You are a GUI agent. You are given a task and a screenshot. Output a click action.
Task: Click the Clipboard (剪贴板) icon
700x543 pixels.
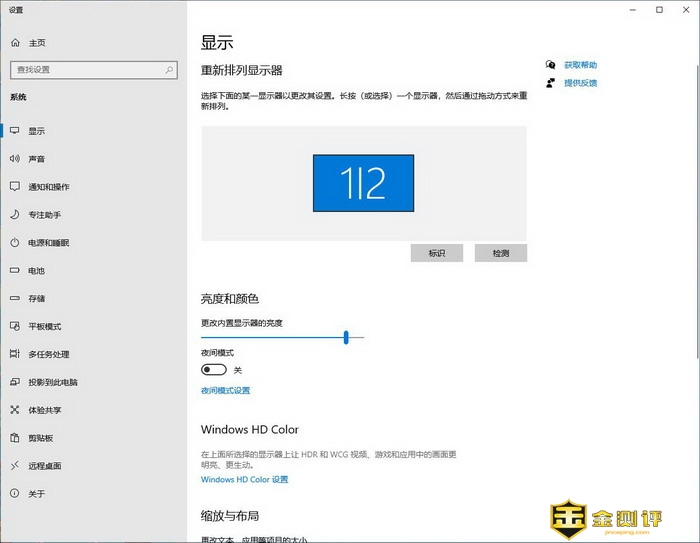pyautogui.click(x=15, y=438)
